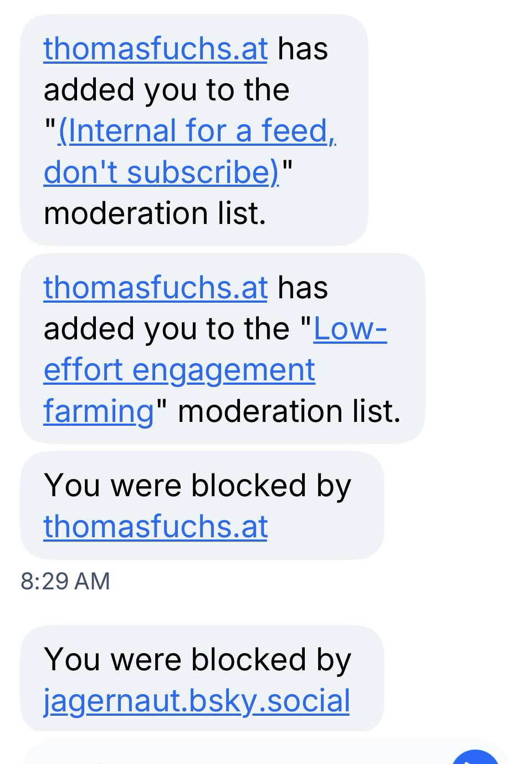Screen dimensions: 532x764
Task: Open thomasfuchs.at link in the Internal feed message
Action: pos(155,49)
